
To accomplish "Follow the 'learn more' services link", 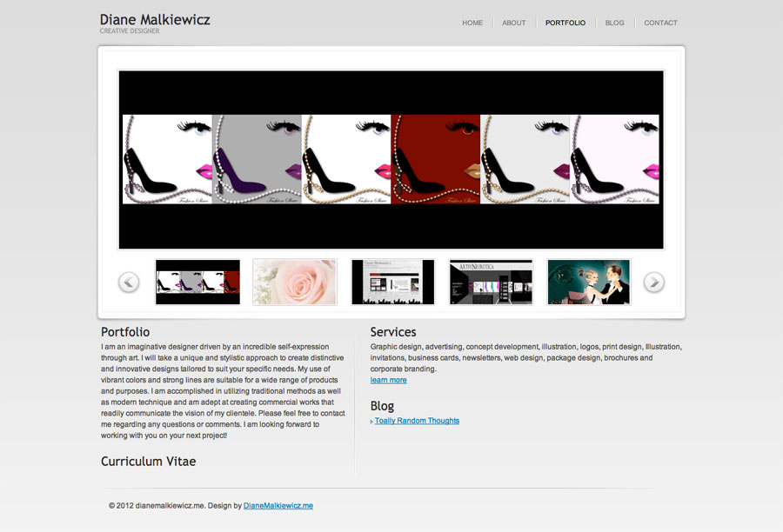I will (388, 380).
